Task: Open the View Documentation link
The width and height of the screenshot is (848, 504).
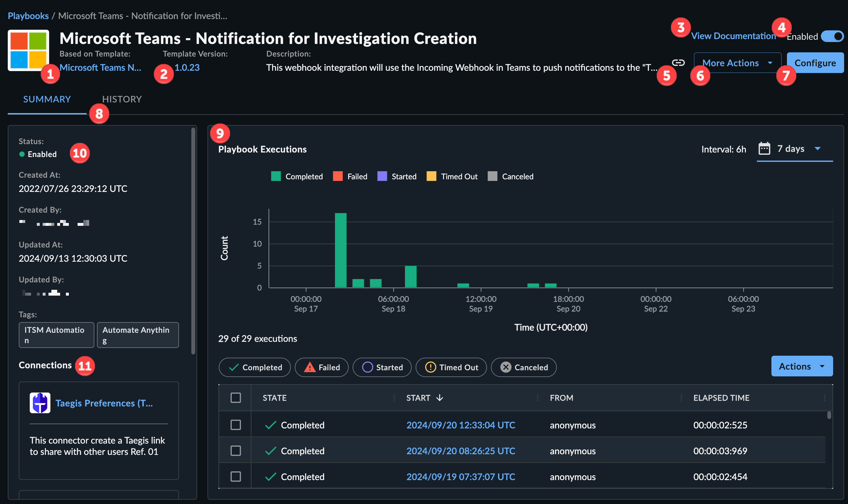Action: tap(734, 36)
